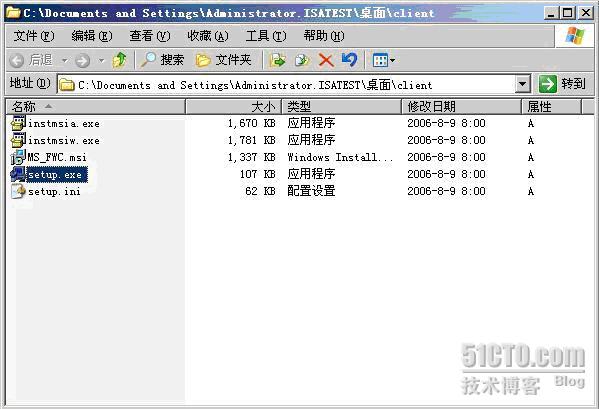Close the client folder window
Screen dimensions: 599x409
[585, 13]
